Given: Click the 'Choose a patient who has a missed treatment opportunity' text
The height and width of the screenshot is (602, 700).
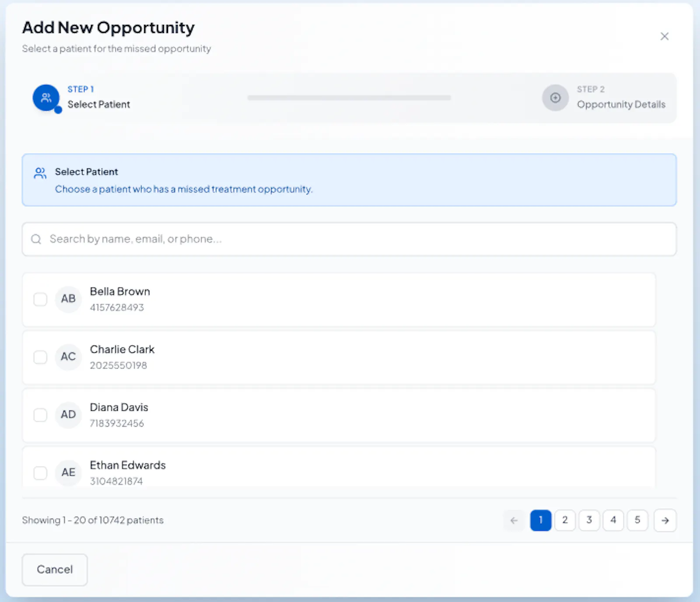Looking at the screenshot, I should [184, 189].
